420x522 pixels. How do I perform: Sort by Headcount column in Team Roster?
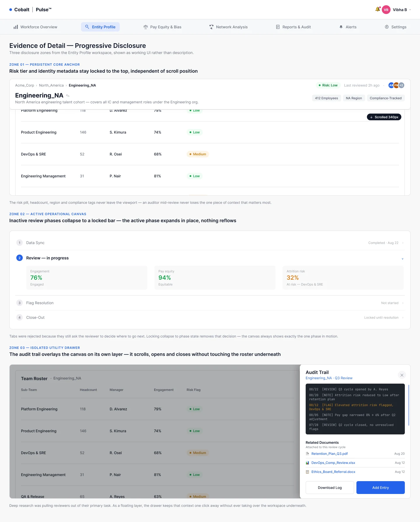[88, 390]
